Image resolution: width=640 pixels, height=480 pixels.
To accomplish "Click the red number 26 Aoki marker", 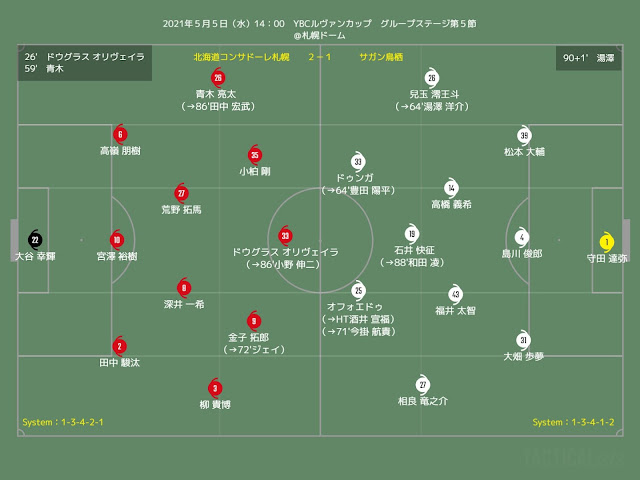I will [x=218, y=78].
